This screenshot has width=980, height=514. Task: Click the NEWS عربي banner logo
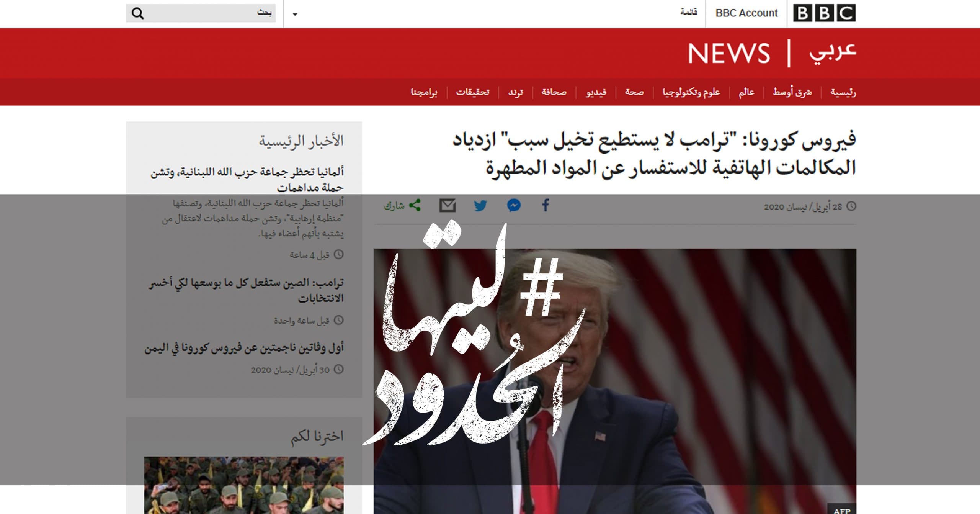click(771, 53)
